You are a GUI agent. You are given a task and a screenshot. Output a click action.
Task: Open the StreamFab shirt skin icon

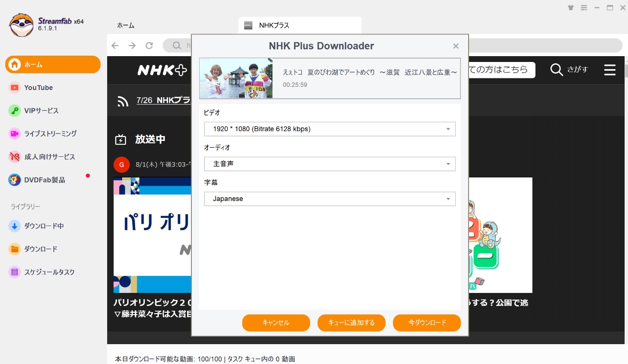(x=571, y=8)
